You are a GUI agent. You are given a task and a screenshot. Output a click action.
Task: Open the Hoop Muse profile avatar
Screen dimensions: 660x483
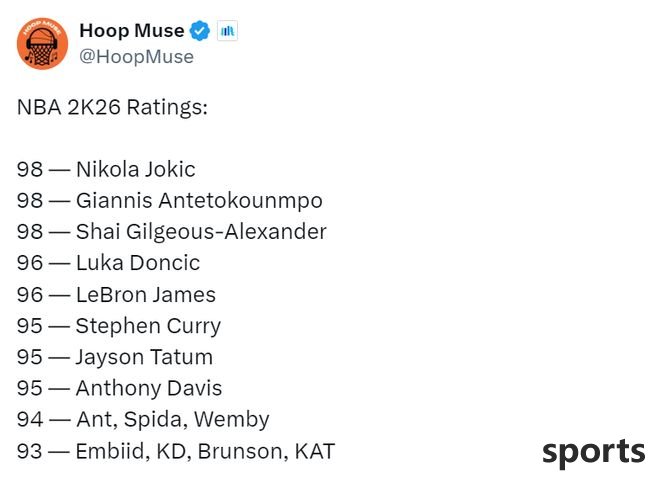pos(42,44)
